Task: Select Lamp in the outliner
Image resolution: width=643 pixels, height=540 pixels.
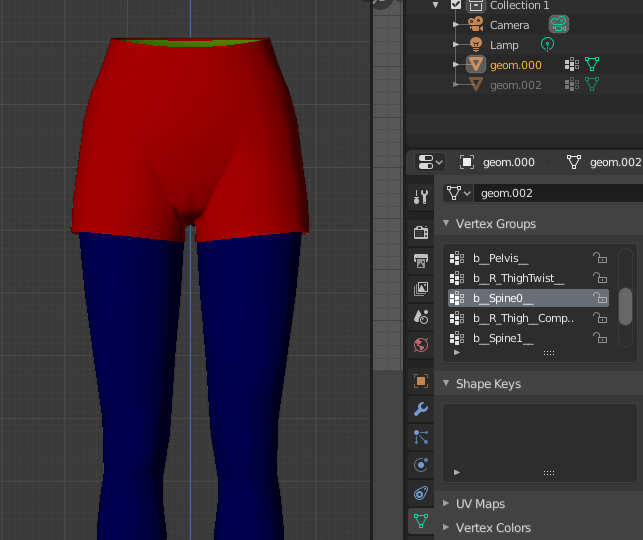Action: click(x=504, y=45)
